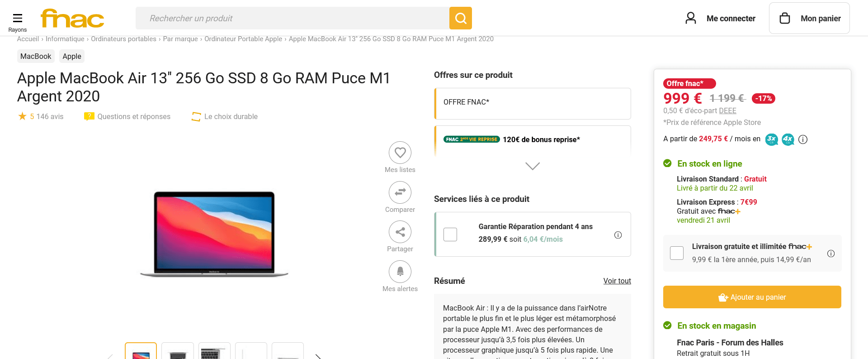Expand the offers list chevron

click(533, 166)
